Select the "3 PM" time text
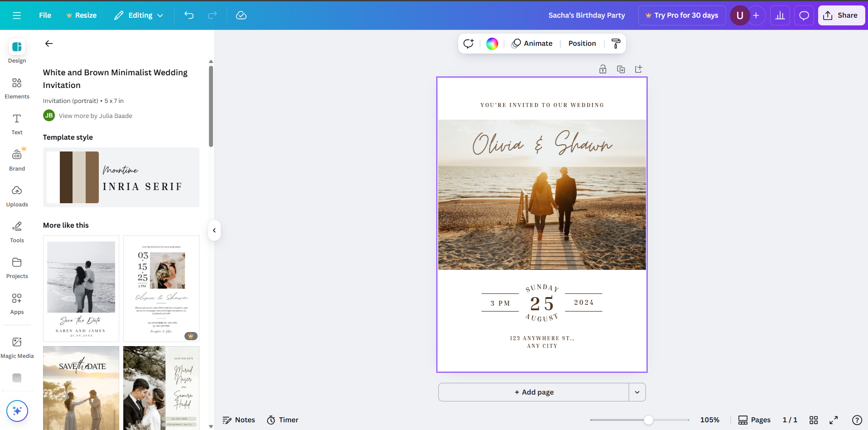 (x=500, y=303)
